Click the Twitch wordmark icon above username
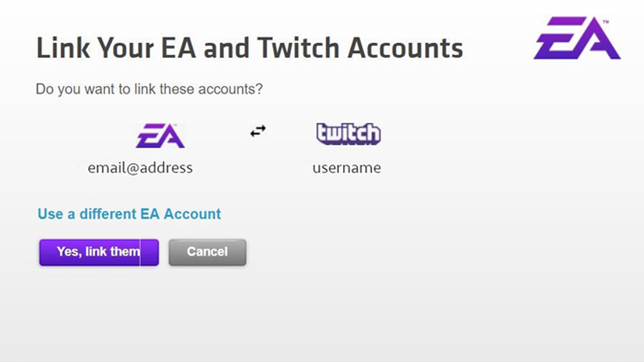The image size is (644, 362). pos(348,133)
